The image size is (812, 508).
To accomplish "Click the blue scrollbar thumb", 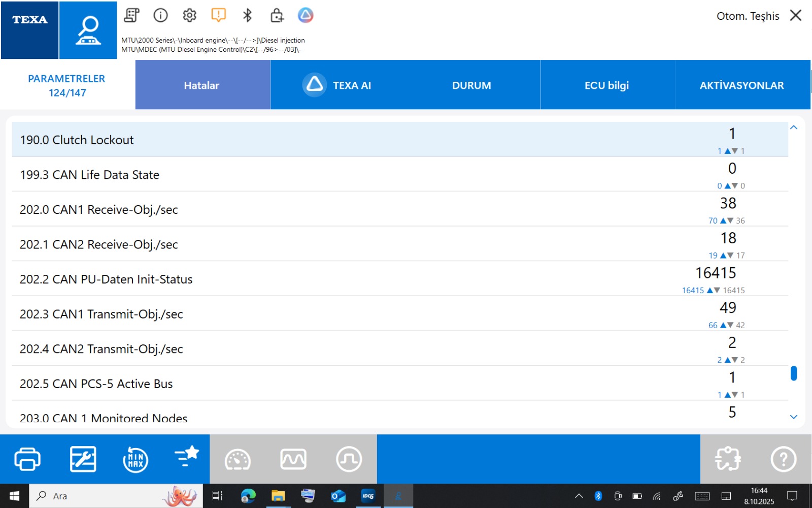I will pyautogui.click(x=794, y=373).
